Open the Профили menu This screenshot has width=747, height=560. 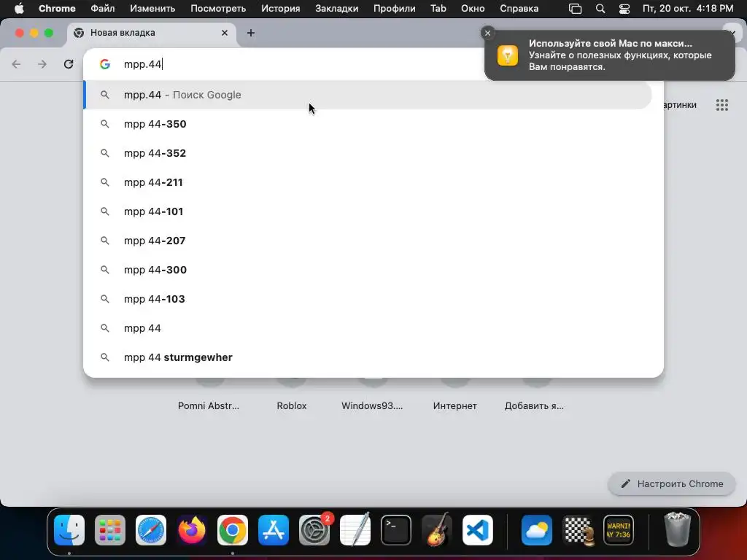point(395,9)
